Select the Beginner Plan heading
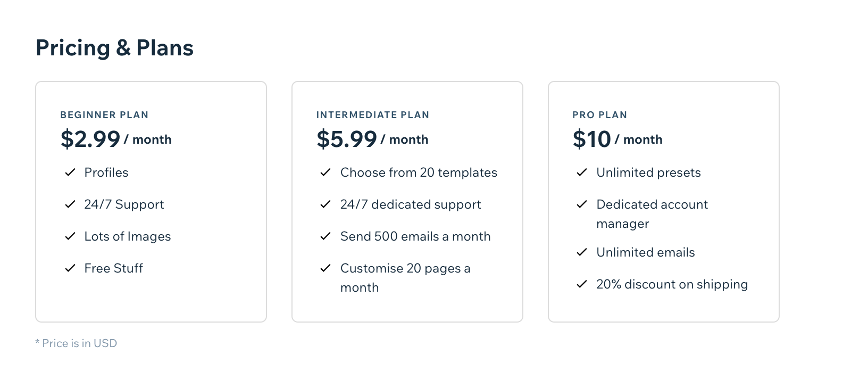Viewport: 868px width, 379px height. point(104,115)
